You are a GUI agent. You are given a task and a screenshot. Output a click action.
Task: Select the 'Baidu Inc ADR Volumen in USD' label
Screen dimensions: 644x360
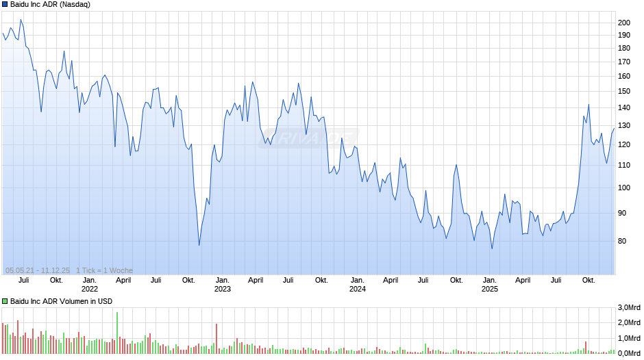(x=61, y=301)
